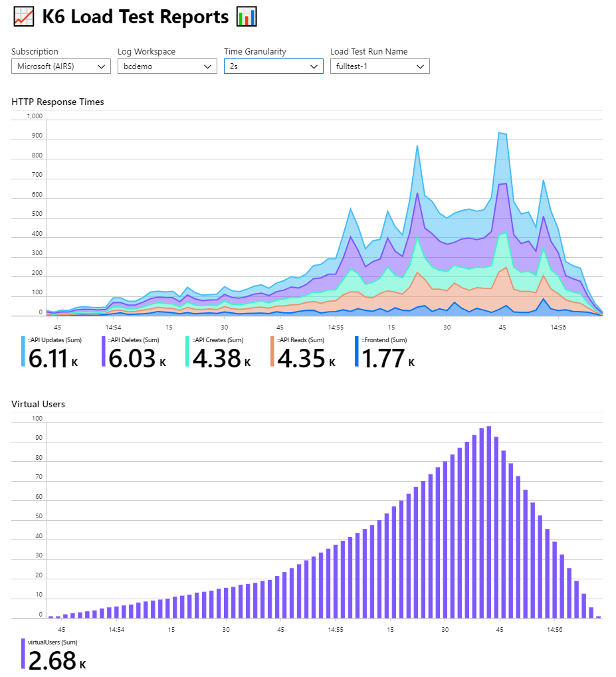Click the API Reads orange legend swatch

(x=272, y=352)
